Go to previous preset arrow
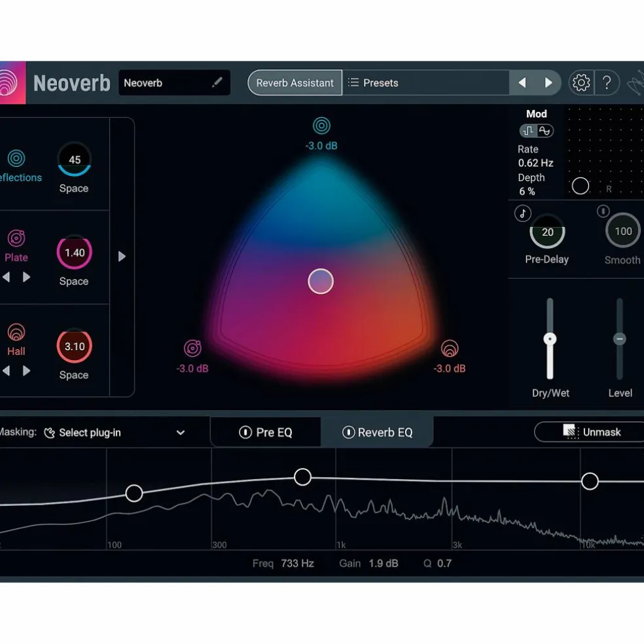This screenshot has height=644, width=644. pos(522,82)
